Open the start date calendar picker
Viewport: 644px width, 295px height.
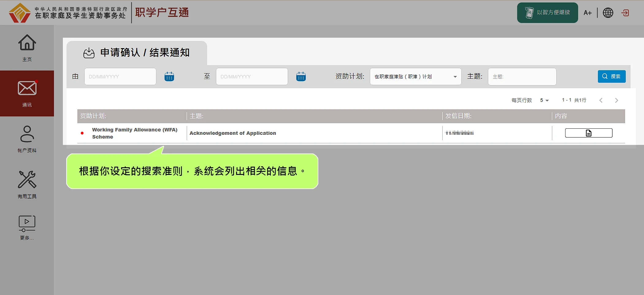coord(169,77)
